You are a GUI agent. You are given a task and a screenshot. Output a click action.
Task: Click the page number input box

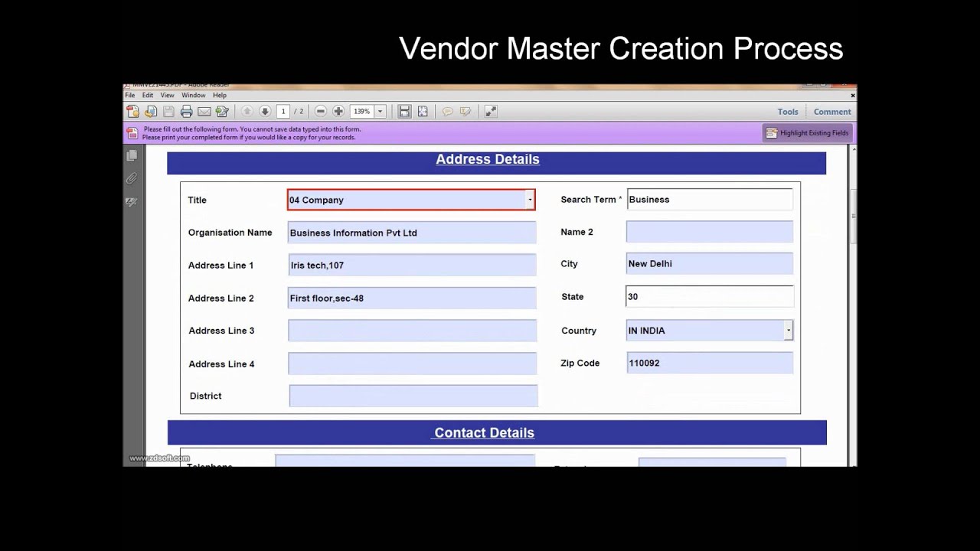(283, 112)
